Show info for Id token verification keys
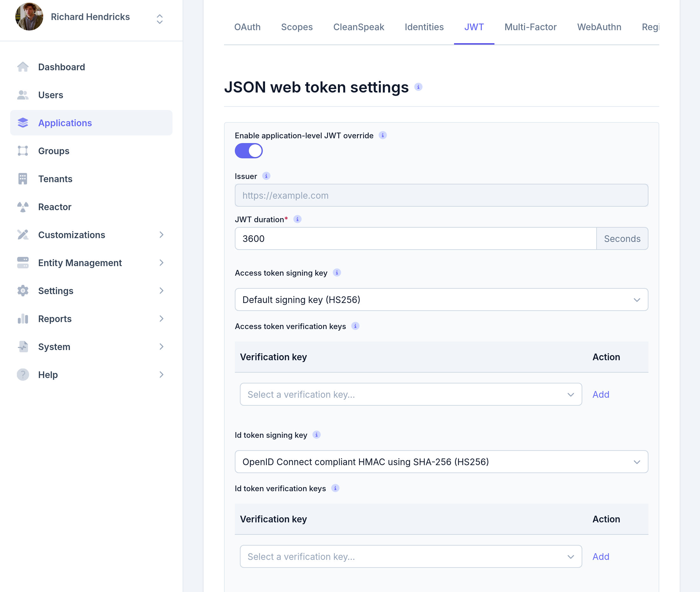This screenshot has width=700, height=592. coord(335,488)
